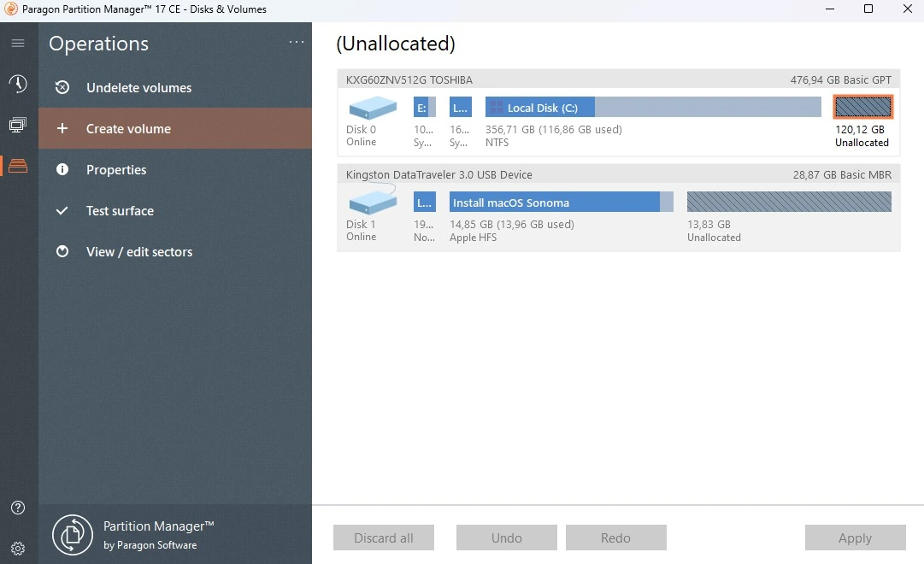Click the 476,94 GB Basic GPT label
Viewport: 924px width, 564px height.
pos(841,79)
